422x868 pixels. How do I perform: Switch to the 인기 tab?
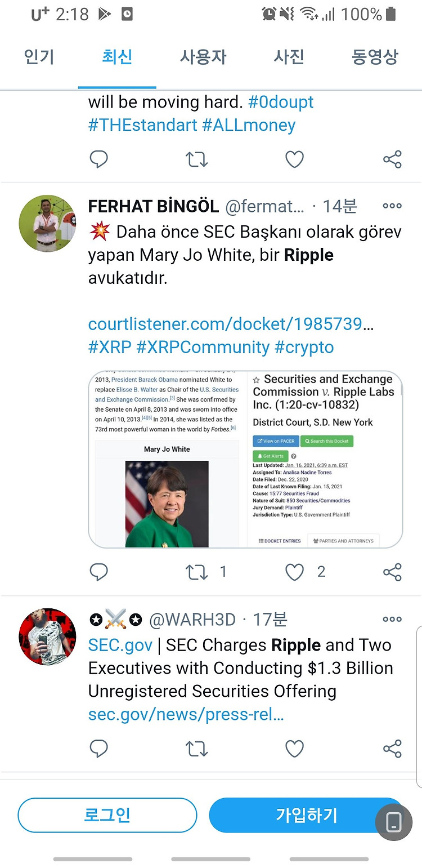[39, 57]
